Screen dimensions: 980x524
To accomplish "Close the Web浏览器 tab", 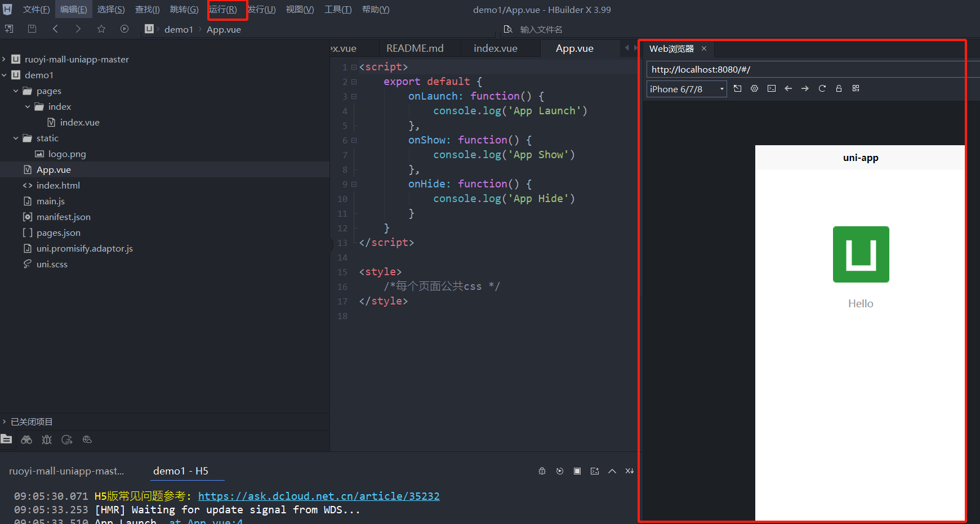I will [704, 48].
